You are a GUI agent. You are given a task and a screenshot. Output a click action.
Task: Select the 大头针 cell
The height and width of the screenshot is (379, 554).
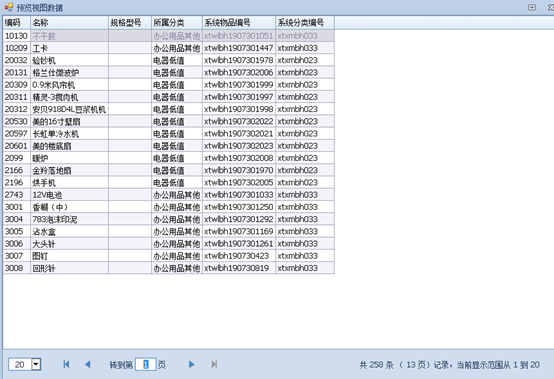click(x=69, y=244)
